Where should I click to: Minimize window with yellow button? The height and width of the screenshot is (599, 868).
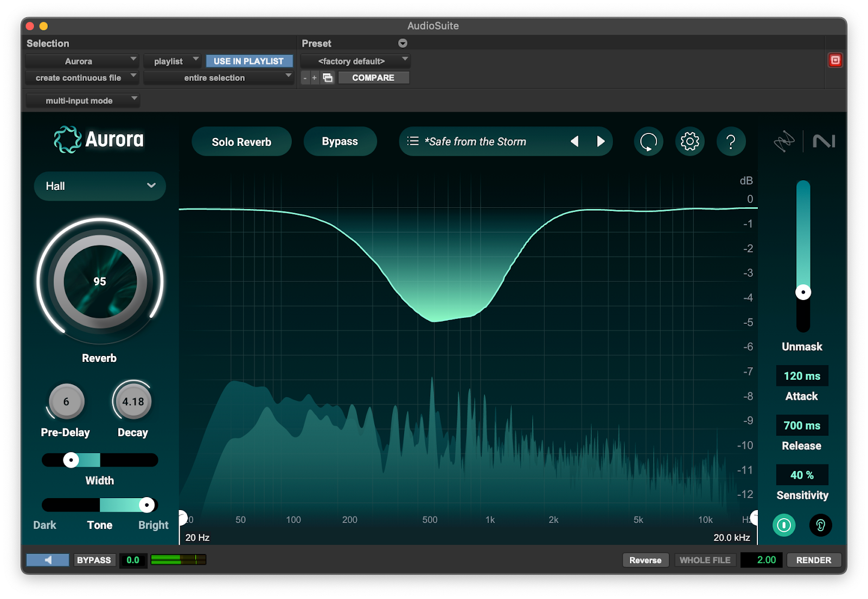click(43, 26)
